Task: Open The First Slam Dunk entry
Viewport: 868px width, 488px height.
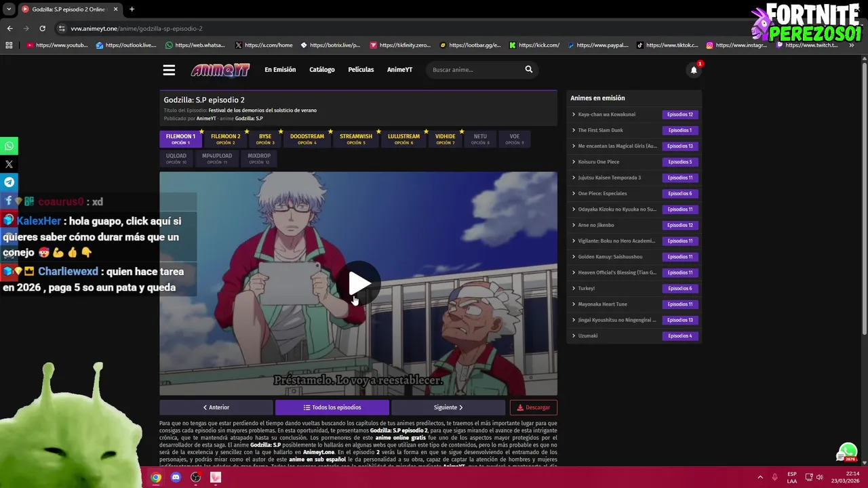Action: click(601, 130)
